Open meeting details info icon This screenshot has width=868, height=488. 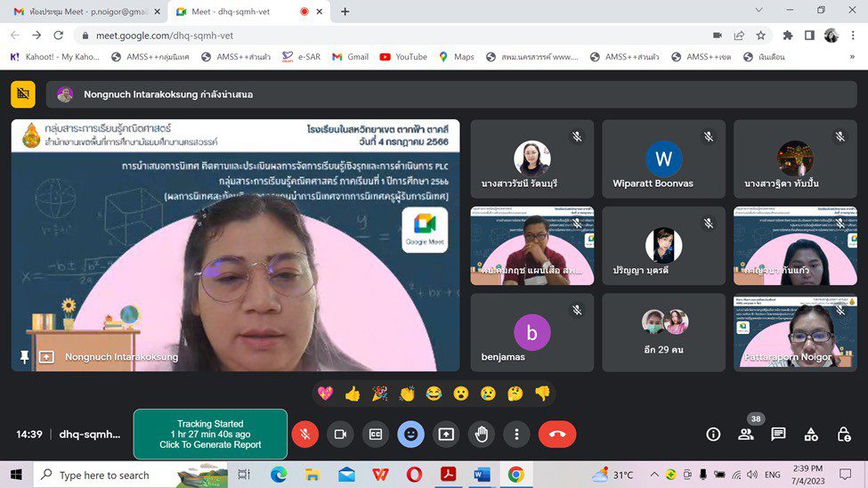713,435
